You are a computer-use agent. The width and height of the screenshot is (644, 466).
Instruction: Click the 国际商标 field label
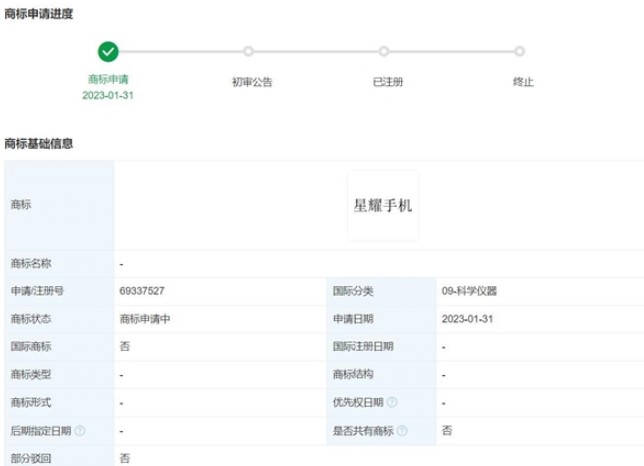click(31, 347)
